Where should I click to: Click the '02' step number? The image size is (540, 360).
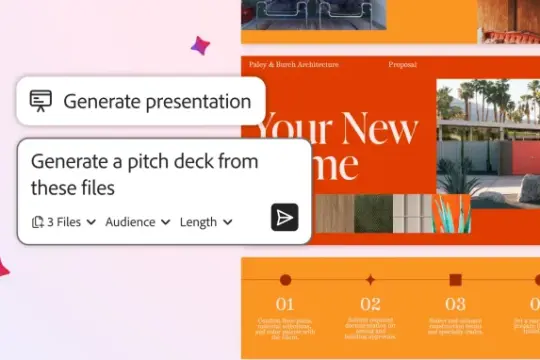tap(371, 304)
